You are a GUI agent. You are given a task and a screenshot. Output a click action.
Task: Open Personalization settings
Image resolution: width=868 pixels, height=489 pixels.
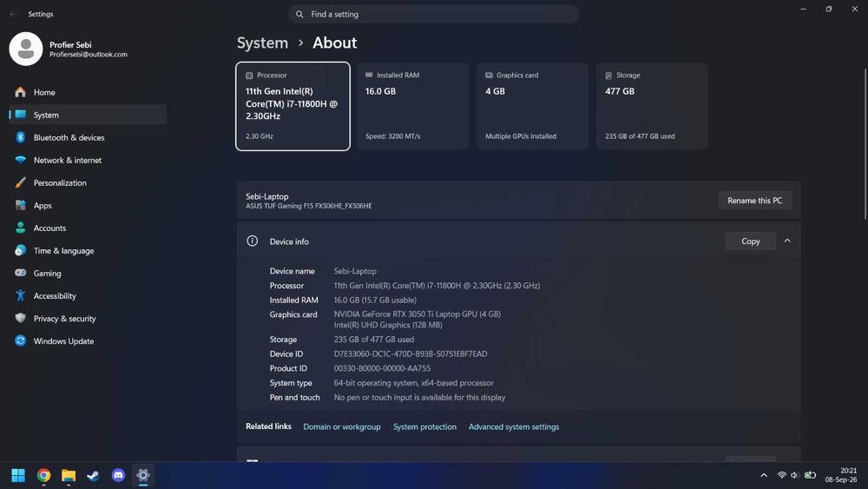pyautogui.click(x=88, y=182)
